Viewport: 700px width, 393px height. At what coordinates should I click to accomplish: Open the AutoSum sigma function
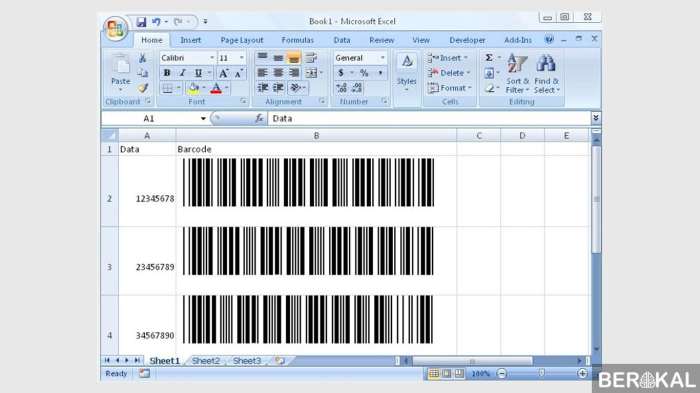click(489, 58)
